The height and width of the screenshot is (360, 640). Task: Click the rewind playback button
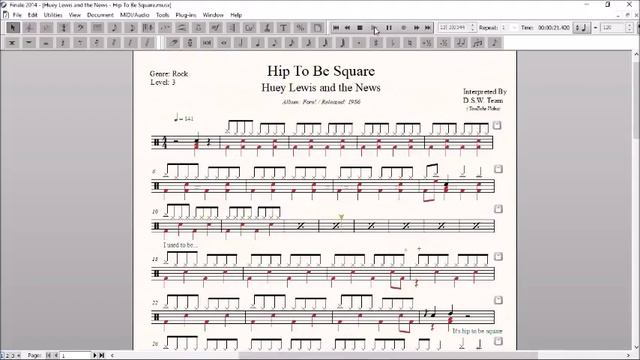point(347,28)
